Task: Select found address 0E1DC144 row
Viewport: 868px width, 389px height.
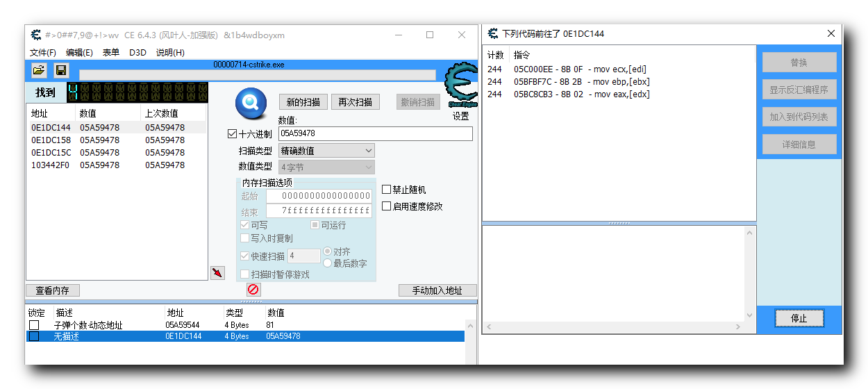Action: point(116,128)
